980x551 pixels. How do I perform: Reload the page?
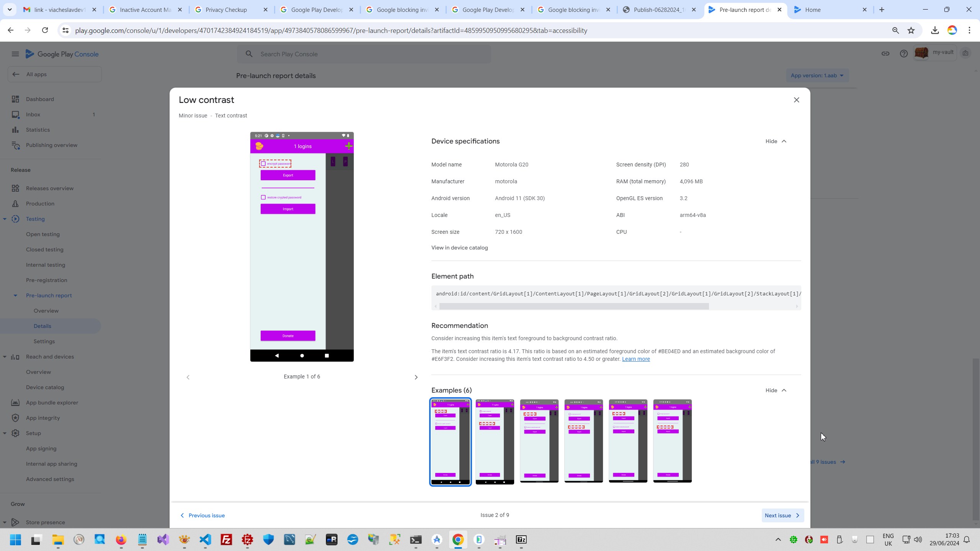tap(45, 31)
